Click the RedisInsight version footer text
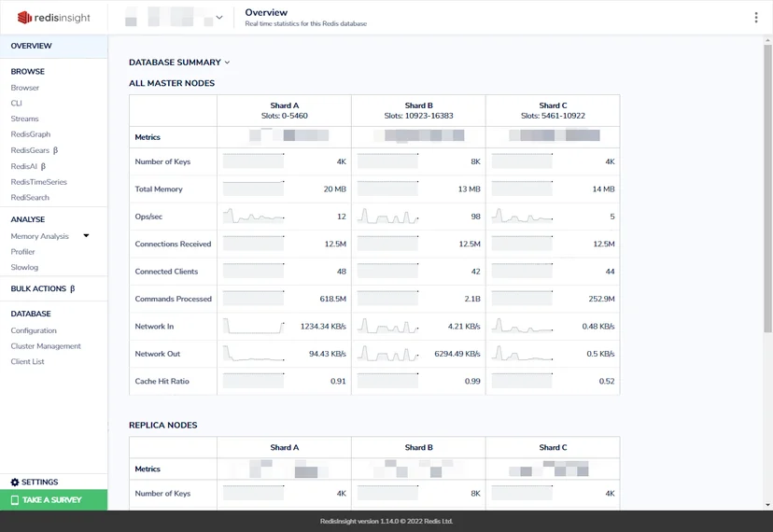The height and width of the screenshot is (532, 773). [386, 521]
